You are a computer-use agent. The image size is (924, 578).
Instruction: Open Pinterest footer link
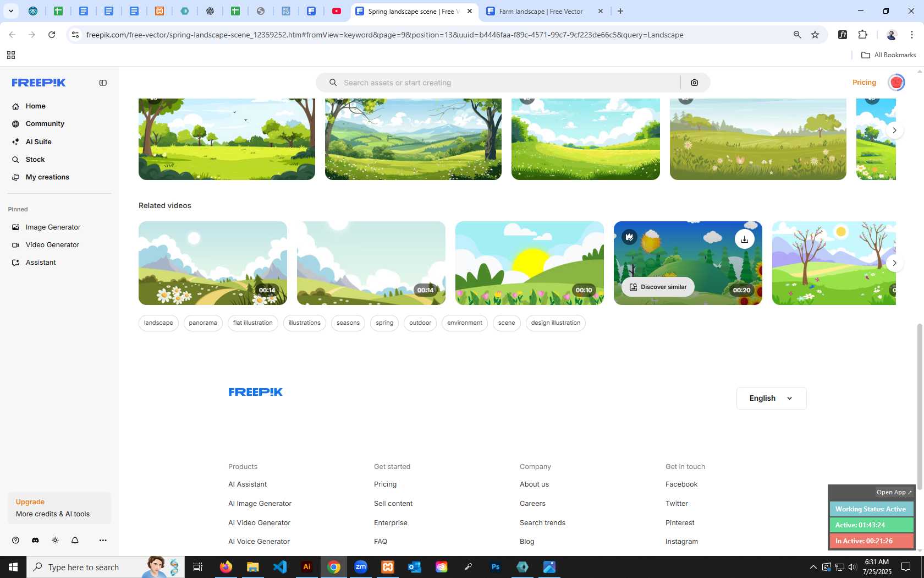click(x=680, y=523)
